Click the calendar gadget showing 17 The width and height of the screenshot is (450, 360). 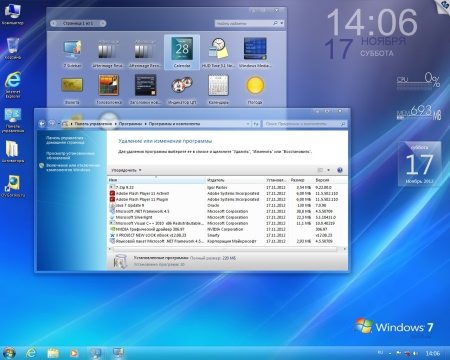click(420, 164)
